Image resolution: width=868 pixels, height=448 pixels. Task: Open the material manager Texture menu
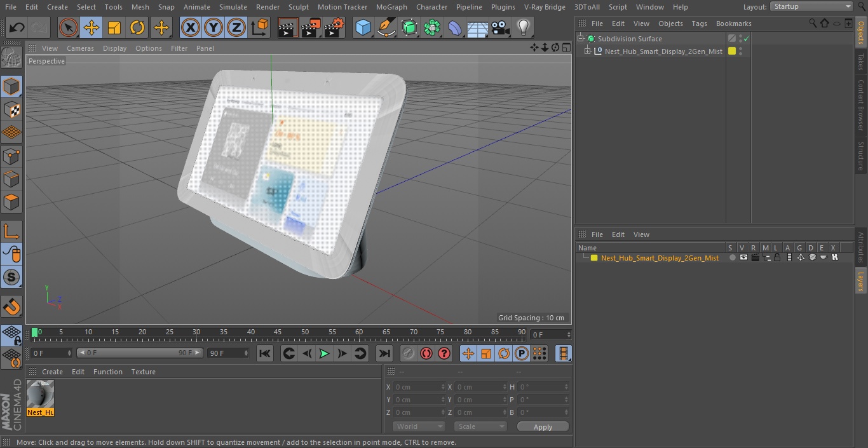pos(143,372)
